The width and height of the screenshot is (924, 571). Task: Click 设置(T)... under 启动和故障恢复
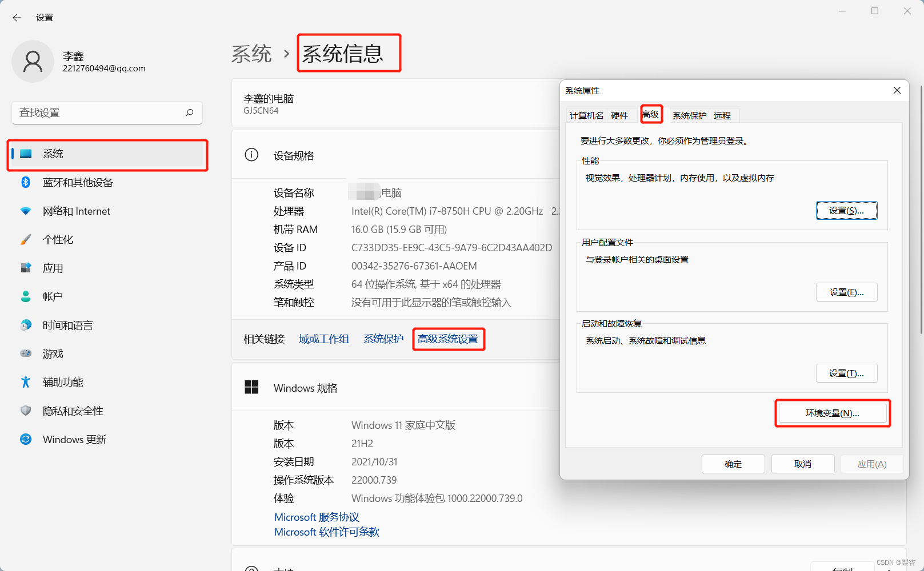click(846, 373)
